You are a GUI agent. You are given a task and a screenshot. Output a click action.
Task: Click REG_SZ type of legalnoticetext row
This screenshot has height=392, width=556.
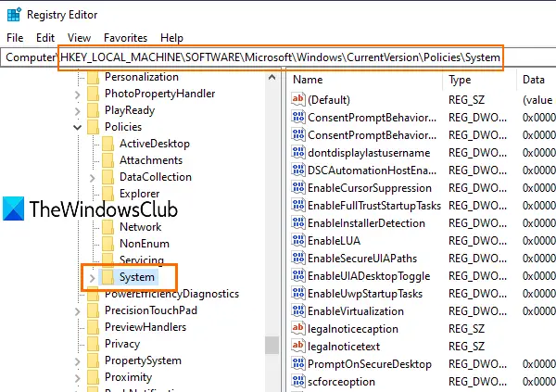click(466, 347)
